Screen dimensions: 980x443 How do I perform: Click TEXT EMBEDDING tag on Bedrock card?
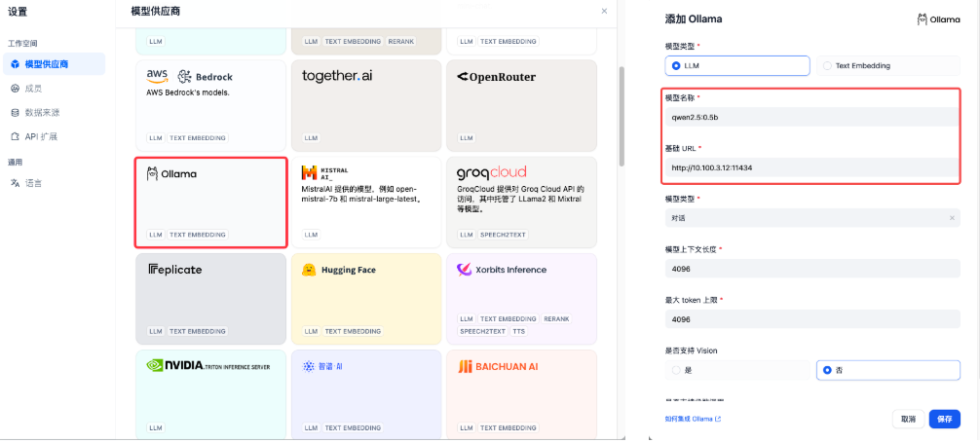[198, 137]
